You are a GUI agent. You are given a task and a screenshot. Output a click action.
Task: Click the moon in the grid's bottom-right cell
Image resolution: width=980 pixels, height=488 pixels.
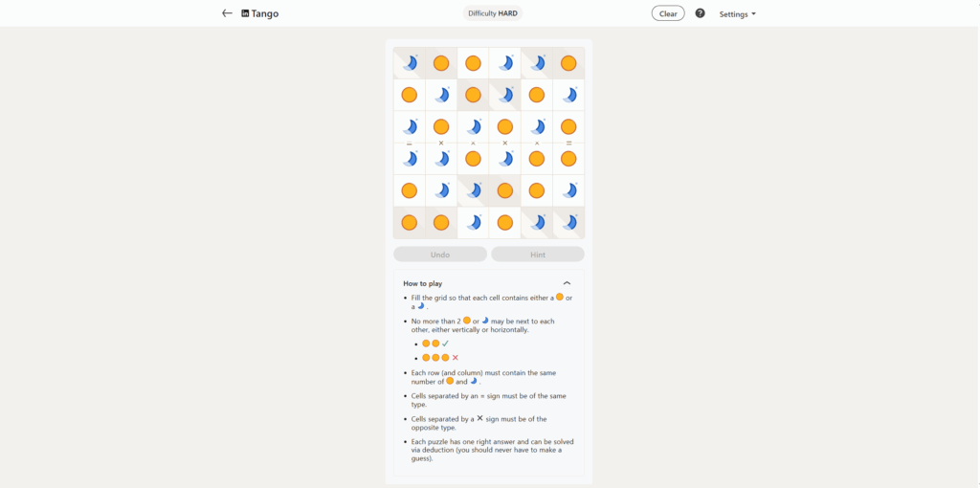[568, 223]
